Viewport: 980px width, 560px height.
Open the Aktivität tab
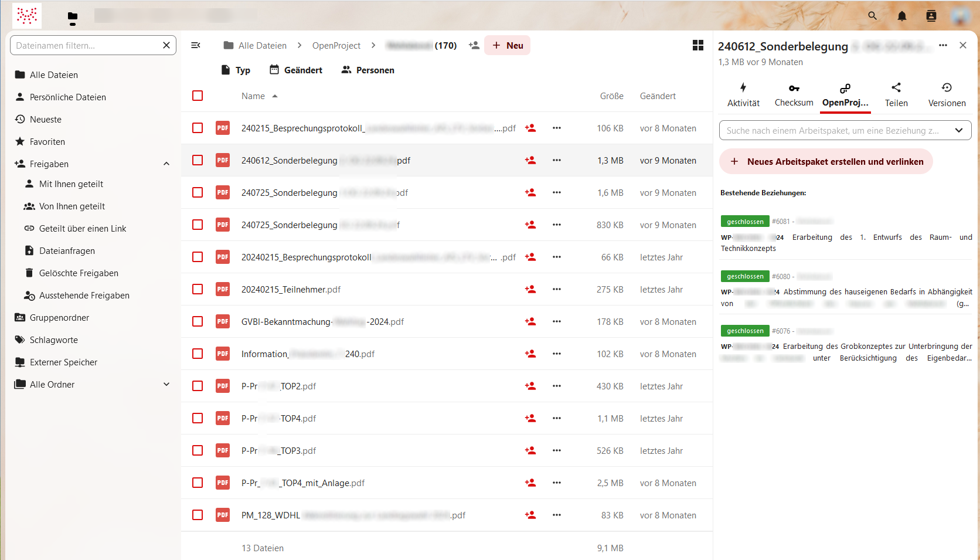pyautogui.click(x=743, y=95)
